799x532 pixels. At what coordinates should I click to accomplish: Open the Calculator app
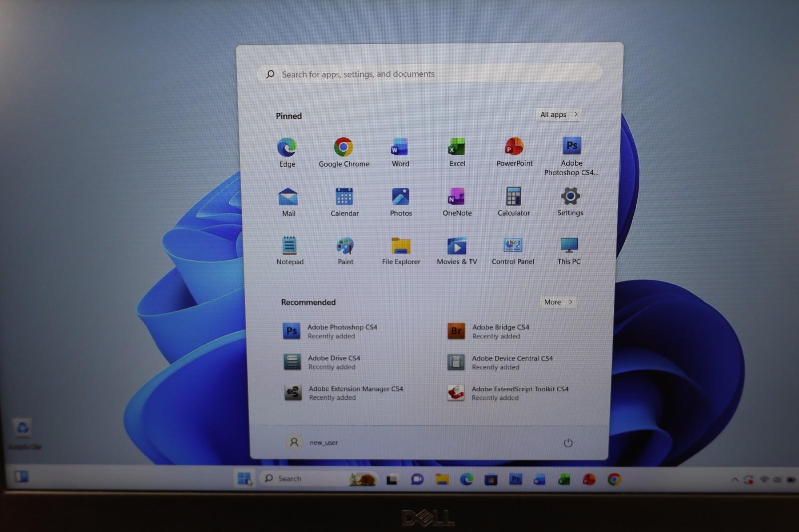[513, 202]
